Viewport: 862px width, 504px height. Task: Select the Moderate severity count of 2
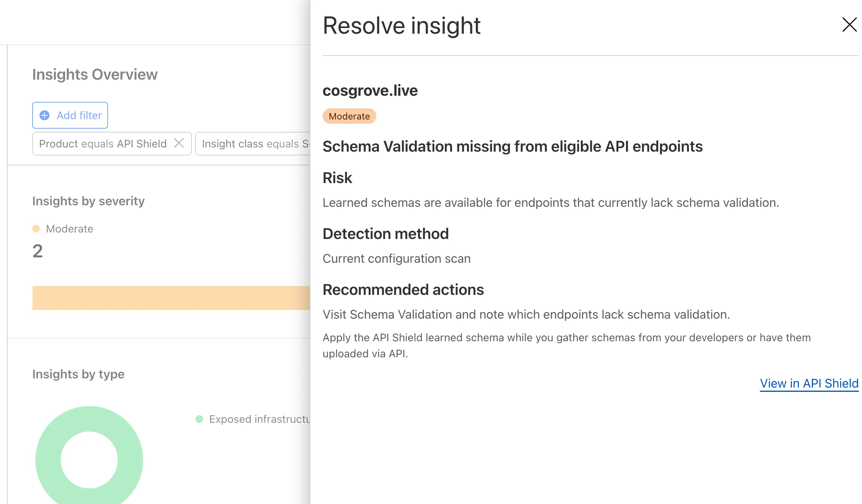[37, 251]
